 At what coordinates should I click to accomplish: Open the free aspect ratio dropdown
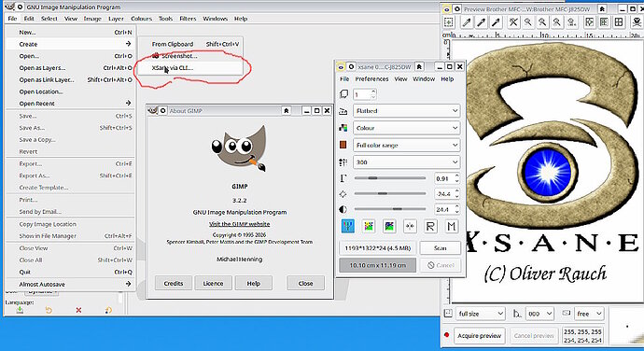589,314
